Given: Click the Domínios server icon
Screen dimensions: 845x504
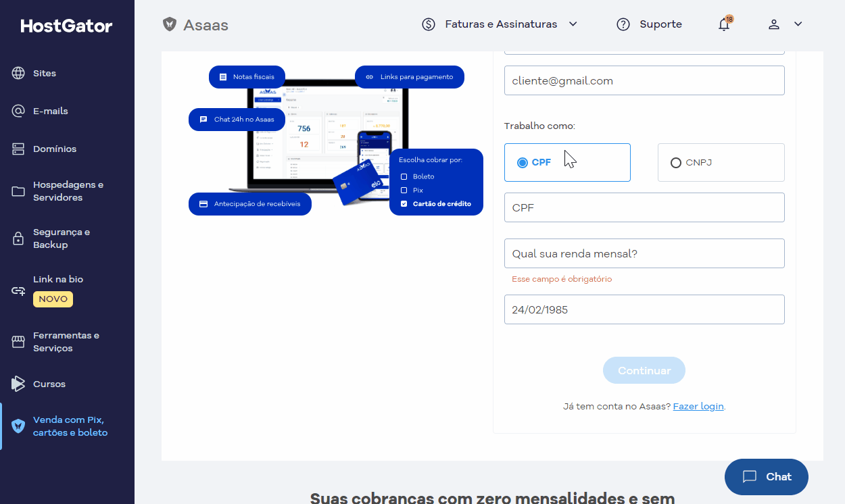Looking at the screenshot, I should pos(18,149).
